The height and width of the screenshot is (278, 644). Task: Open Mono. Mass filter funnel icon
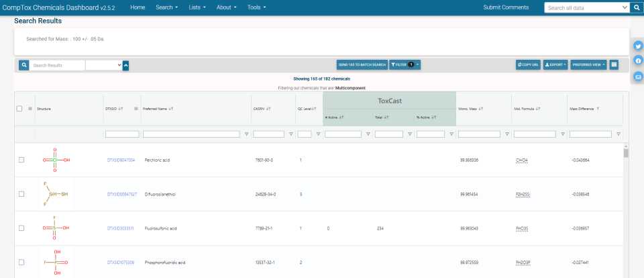point(507,134)
